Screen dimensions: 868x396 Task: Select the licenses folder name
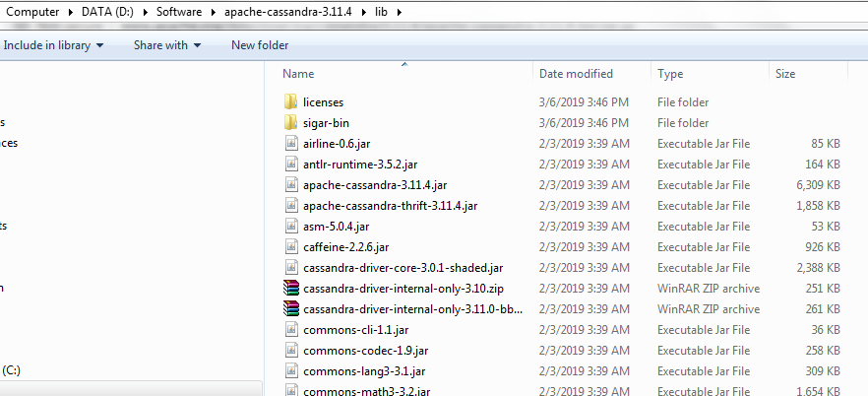[x=323, y=102]
